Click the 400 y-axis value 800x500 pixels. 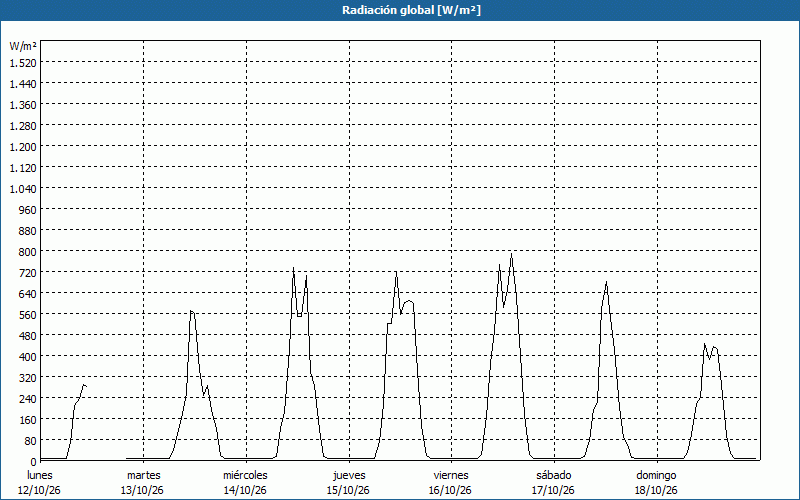[x=27, y=356]
